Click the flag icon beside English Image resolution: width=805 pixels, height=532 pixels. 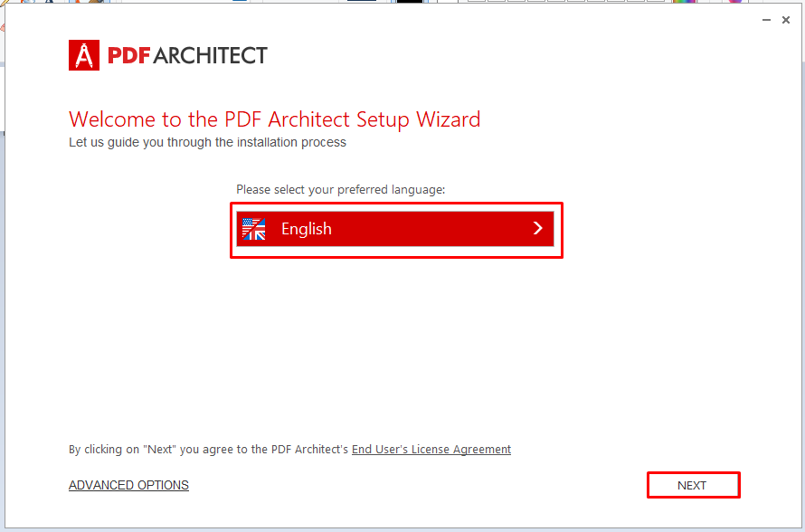coord(253,229)
